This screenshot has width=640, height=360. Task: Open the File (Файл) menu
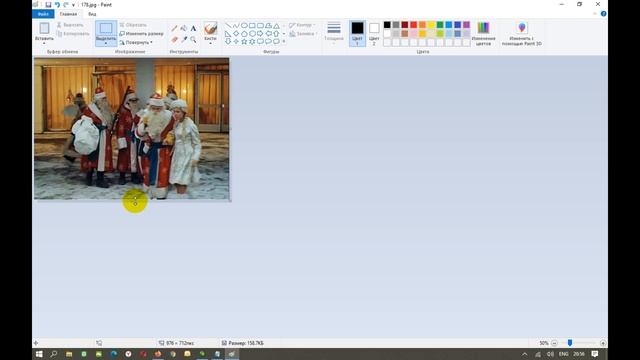[x=43, y=14]
